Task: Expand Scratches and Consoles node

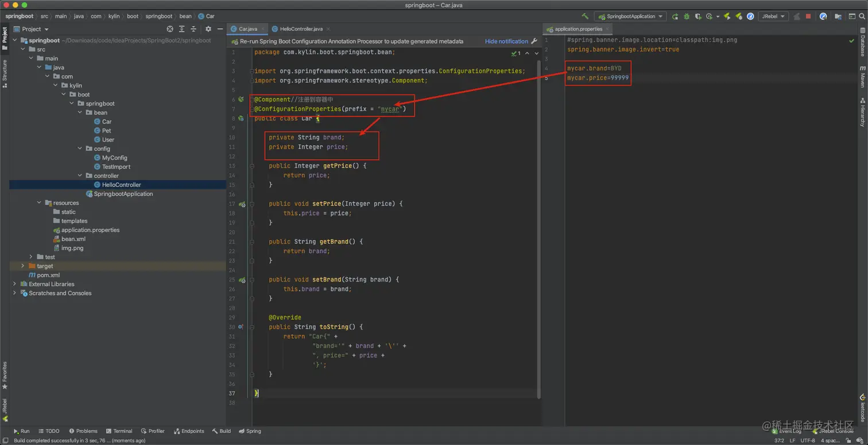Action: (x=15, y=293)
